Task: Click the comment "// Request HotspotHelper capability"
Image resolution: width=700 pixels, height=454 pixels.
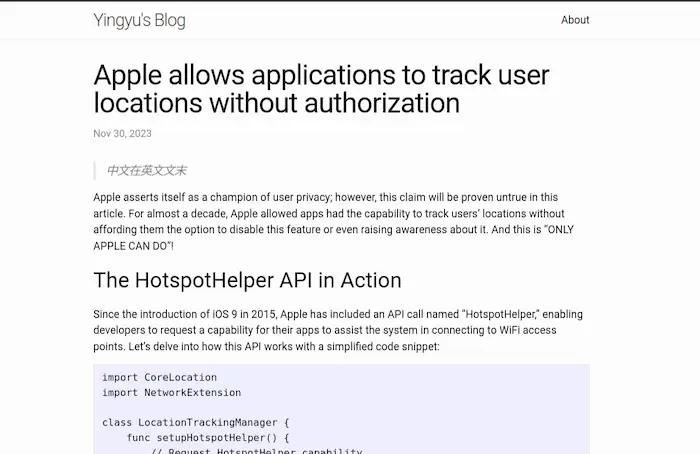Action: click(x=256, y=450)
